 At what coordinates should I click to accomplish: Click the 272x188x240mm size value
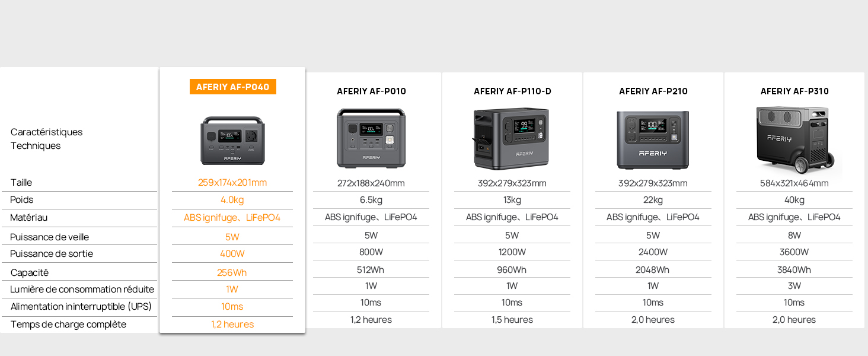(371, 183)
